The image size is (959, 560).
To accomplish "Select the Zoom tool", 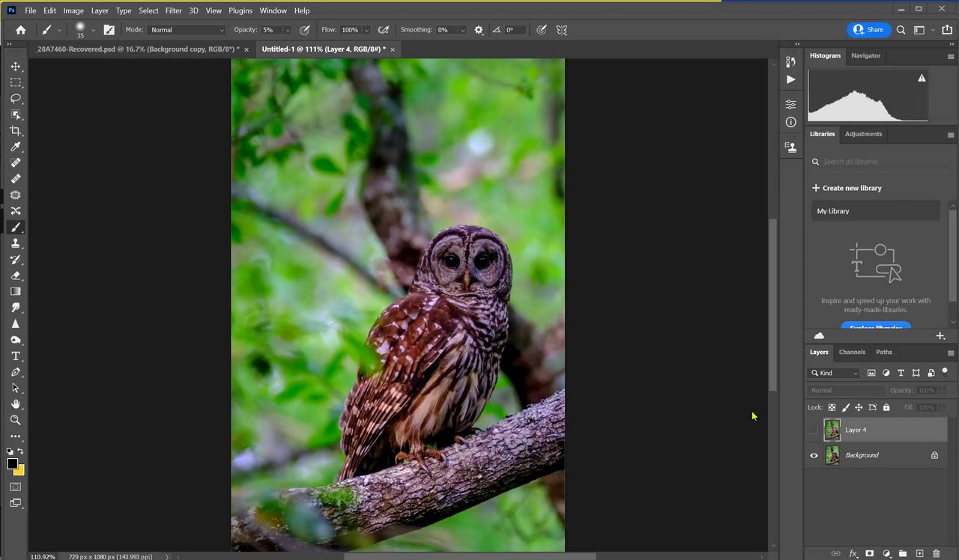I will 15,420.
